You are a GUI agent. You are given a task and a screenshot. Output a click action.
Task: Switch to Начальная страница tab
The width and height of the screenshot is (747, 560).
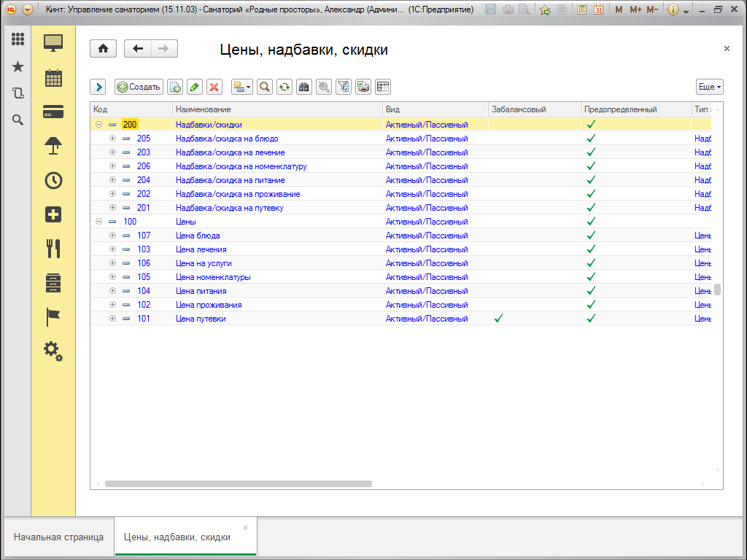(x=58, y=537)
